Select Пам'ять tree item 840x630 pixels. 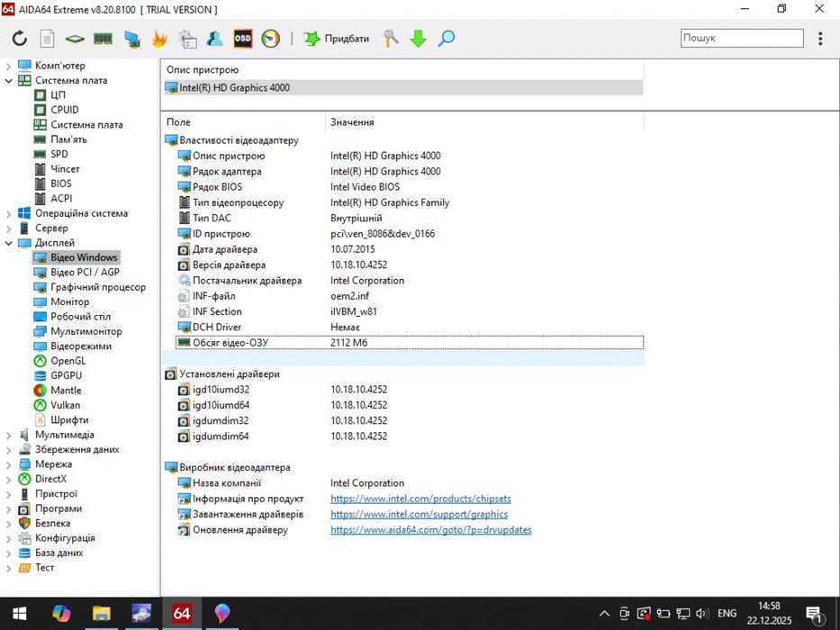68,139
